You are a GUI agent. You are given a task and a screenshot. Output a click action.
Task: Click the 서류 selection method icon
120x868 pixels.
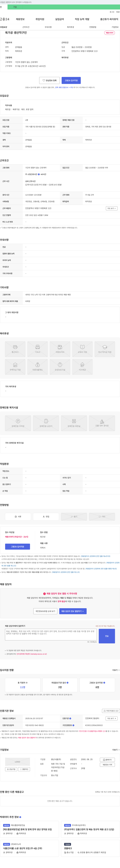(18, 517)
